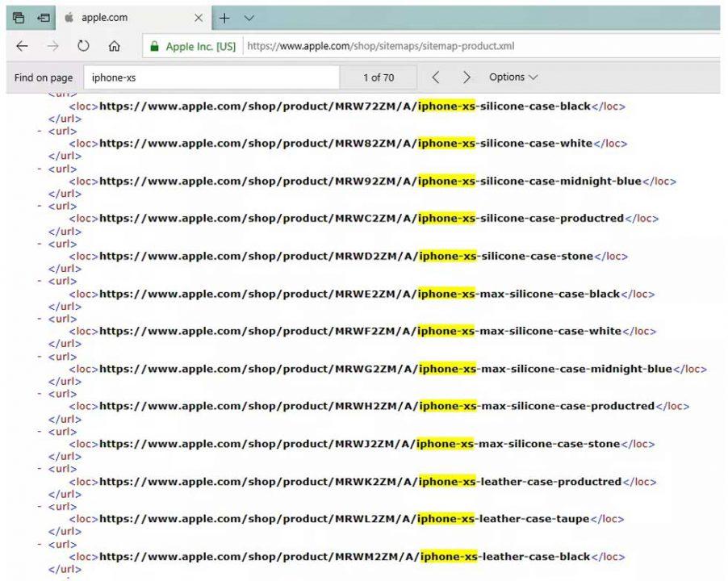This screenshot has width=728, height=581.
Task: Collapse url node above max-silicone-case-productred
Action: (x=40, y=394)
